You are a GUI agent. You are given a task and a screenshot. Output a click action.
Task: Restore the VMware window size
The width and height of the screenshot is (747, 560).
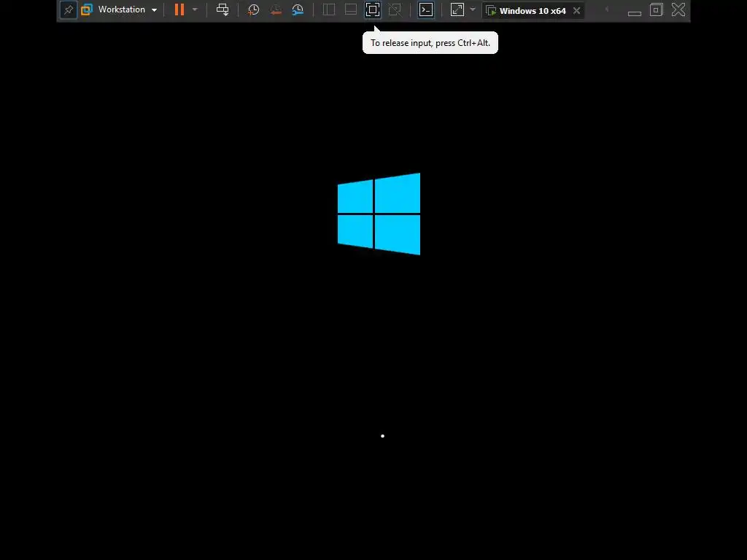coord(657,9)
